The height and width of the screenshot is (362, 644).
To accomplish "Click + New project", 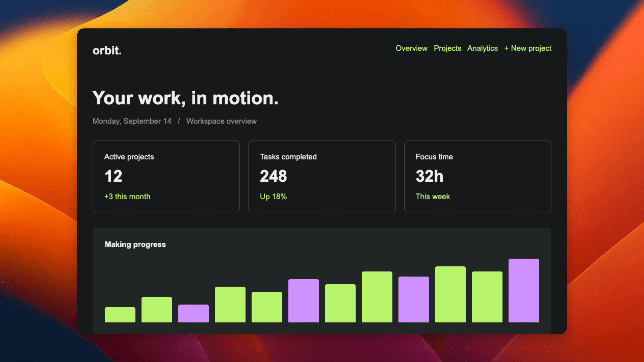I will coord(528,48).
